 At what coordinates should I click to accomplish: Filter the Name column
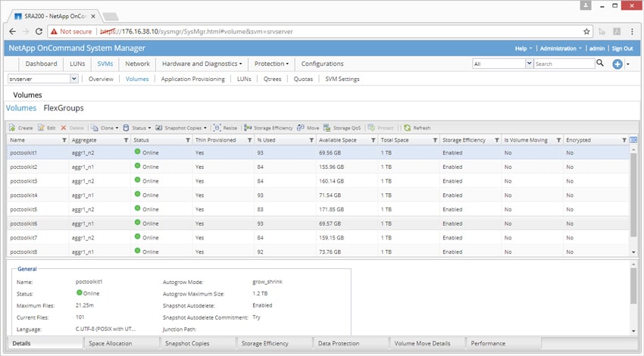click(64, 140)
